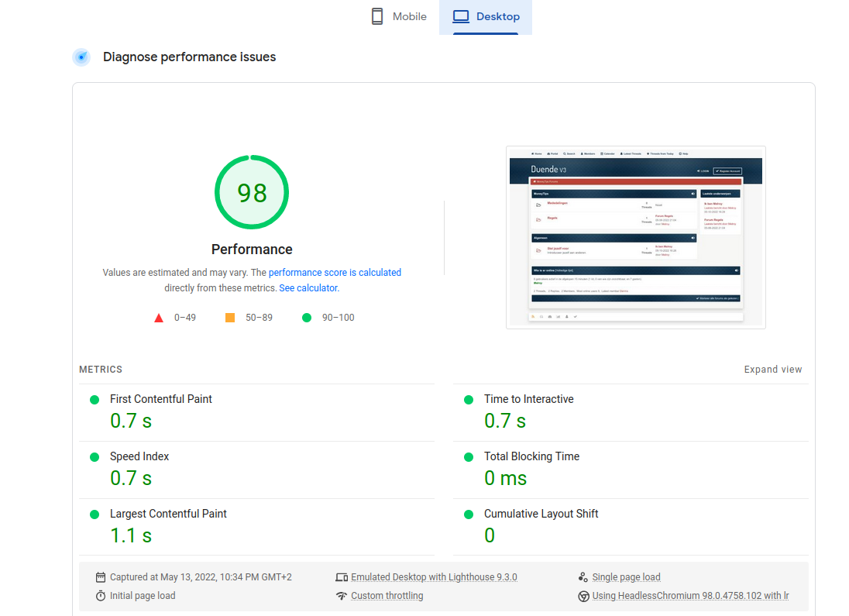
Task: Open the See calculator link
Action: tap(308, 287)
